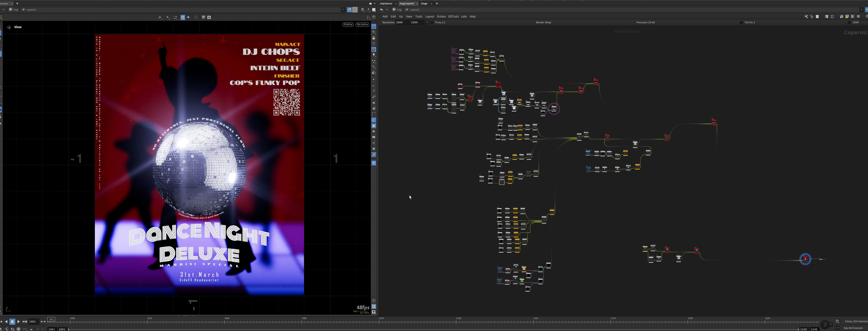Expand the network path bar dropdown arrow
868x331 pixels.
[861, 10]
